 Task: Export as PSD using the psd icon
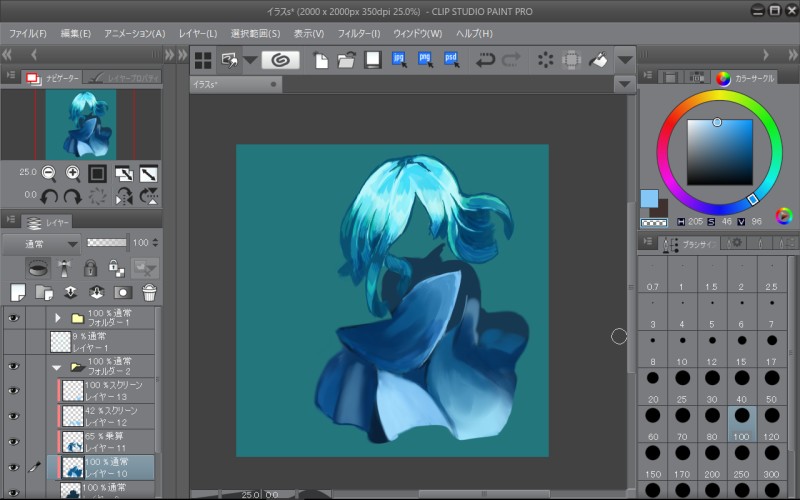(x=451, y=60)
